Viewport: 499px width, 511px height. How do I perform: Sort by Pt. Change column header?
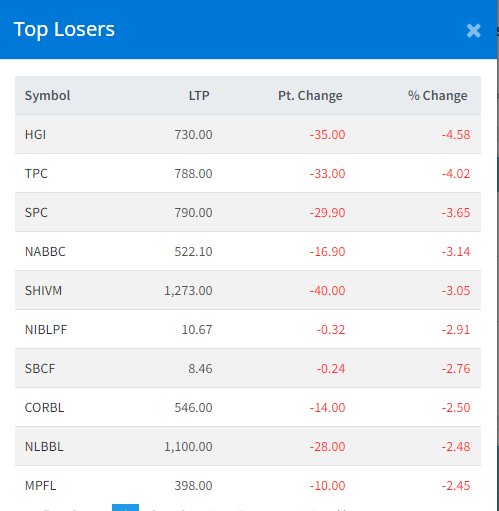[x=310, y=96]
